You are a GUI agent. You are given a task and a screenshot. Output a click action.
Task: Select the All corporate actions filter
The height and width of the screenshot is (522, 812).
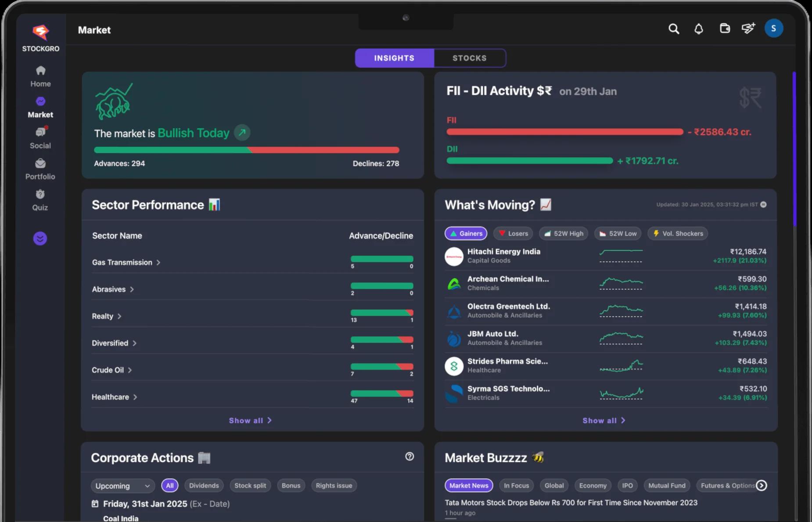pos(170,486)
